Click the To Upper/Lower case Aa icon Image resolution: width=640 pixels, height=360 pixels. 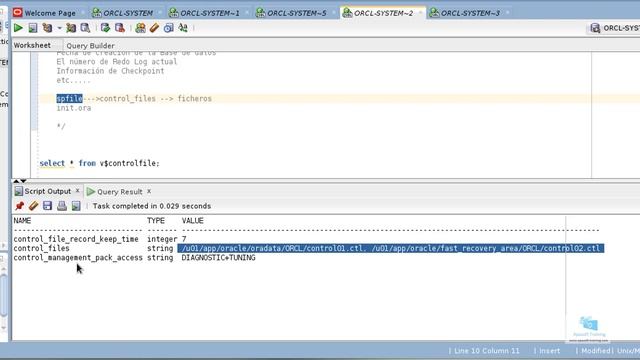183,28
